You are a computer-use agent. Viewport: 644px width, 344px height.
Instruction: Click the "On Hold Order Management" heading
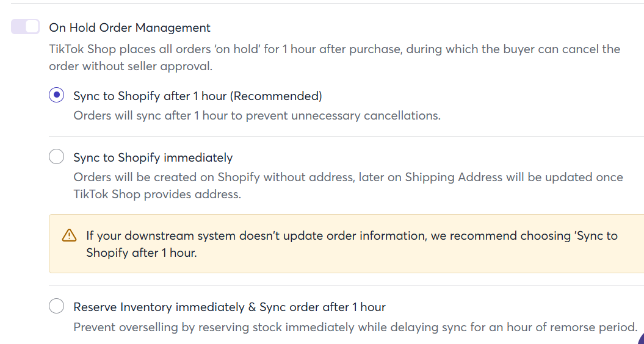click(x=130, y=27)
